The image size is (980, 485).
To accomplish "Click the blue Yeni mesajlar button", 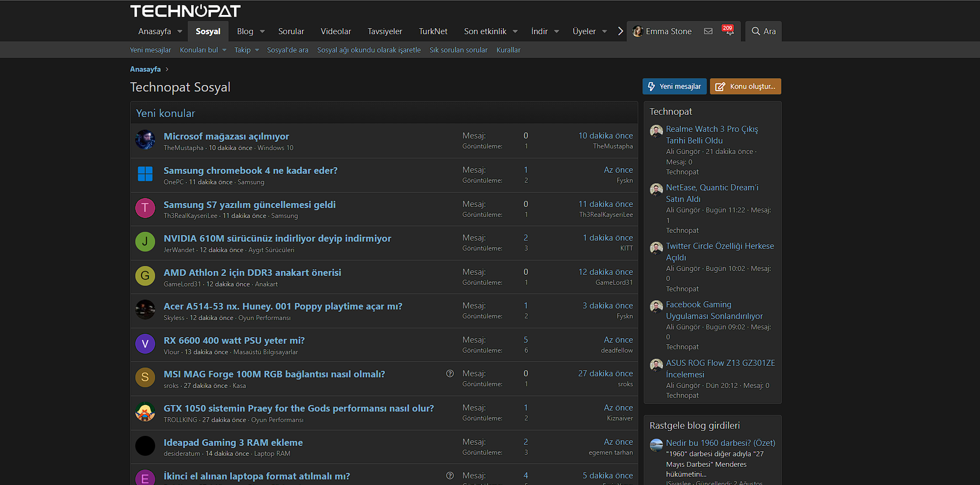I will 674,87.
